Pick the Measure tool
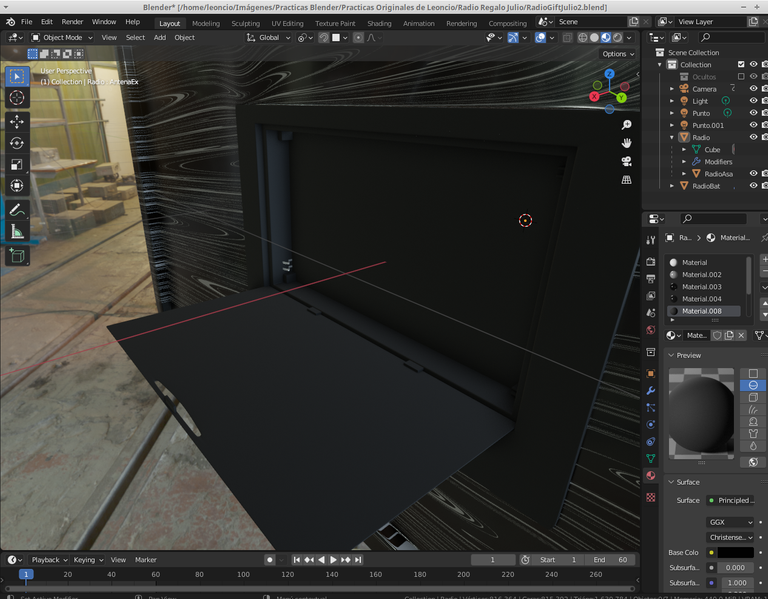The width and height of the screenshot is (768, 599). tap(17, 232)
